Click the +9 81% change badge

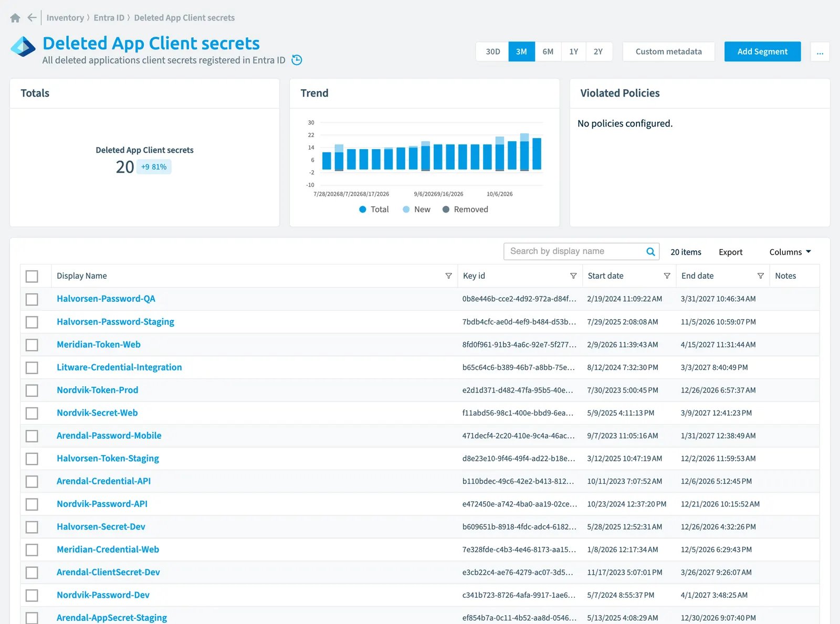point(154,167)
